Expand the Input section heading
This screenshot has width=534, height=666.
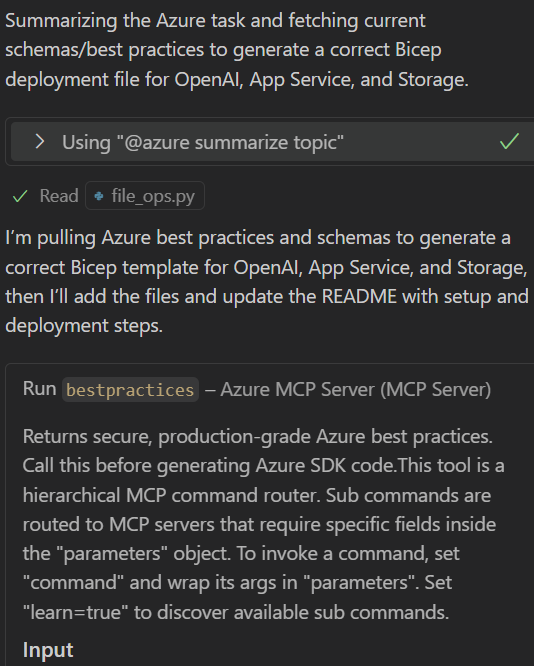pyautogui.click(x=48, y=650)
